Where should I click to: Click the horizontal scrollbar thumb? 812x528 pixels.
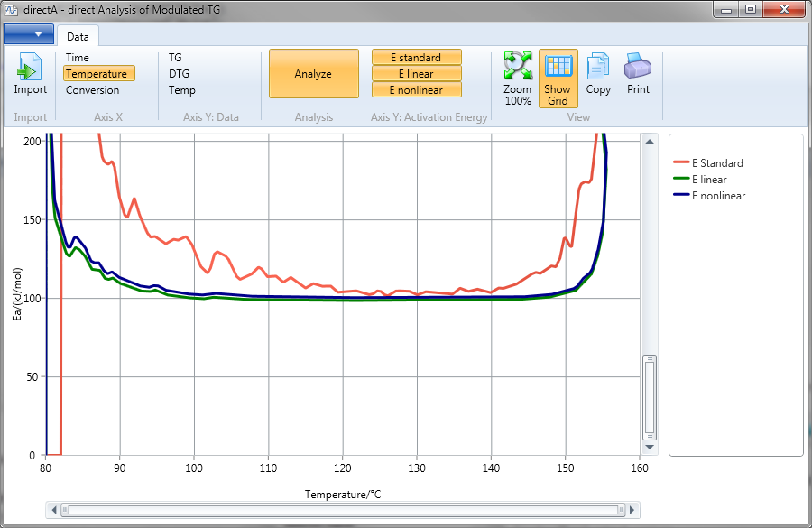coord(343,510)
